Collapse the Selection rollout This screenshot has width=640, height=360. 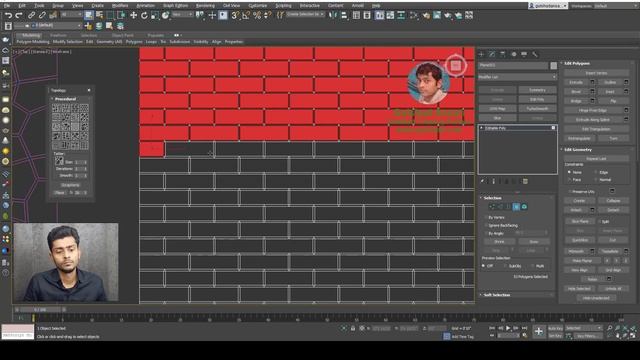[492, 198]
